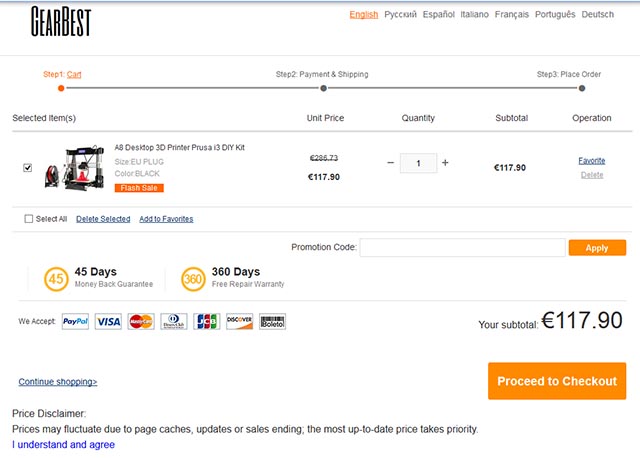640x458 pixels.
Task: Click the €117.90 unit price
Action: coord(324,177)
